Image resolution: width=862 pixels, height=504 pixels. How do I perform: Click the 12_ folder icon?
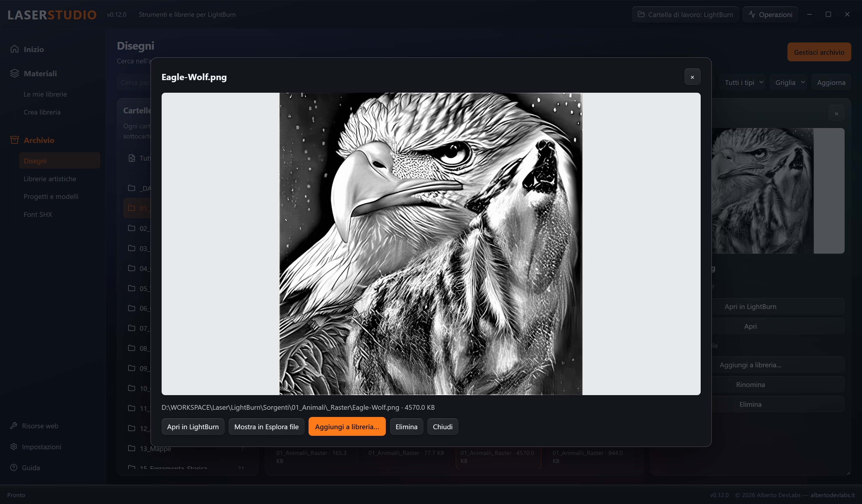tap(132, 428)
